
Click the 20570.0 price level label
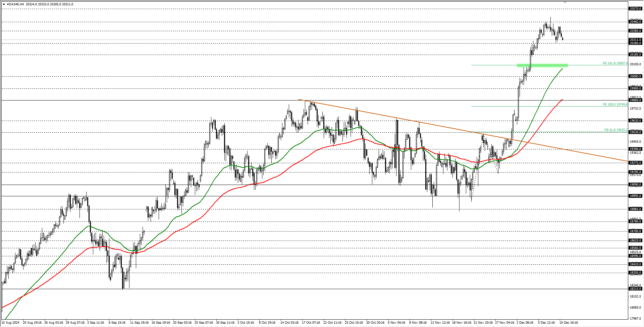[x=636, y=9]
